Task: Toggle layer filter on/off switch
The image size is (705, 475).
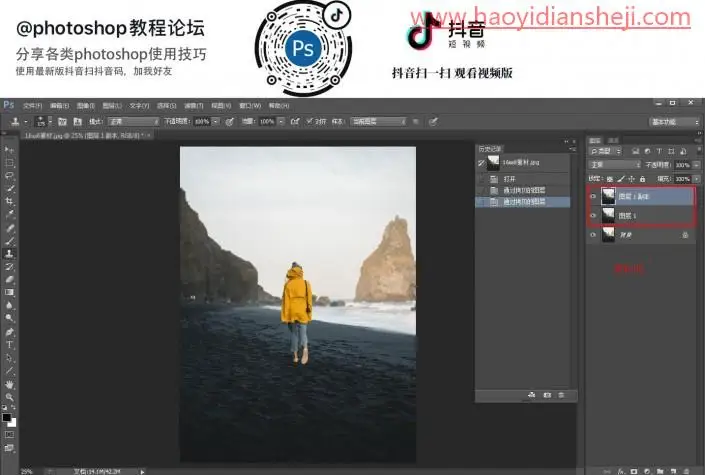Action: pyautogui.click(x=698, y=151)
